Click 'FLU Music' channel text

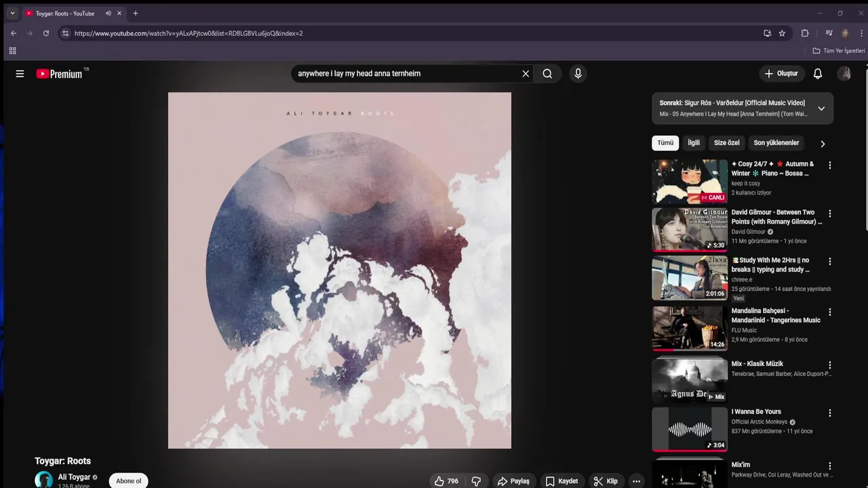744,330
